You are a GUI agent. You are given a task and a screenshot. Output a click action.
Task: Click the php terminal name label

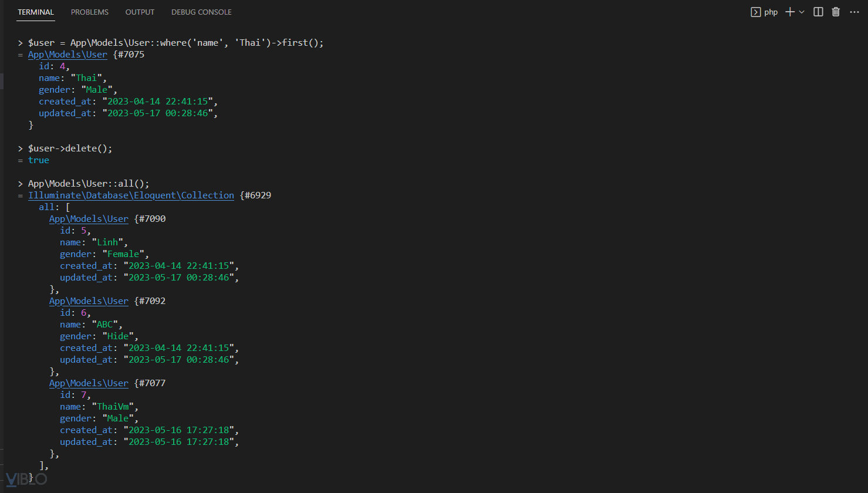[771, 12]
